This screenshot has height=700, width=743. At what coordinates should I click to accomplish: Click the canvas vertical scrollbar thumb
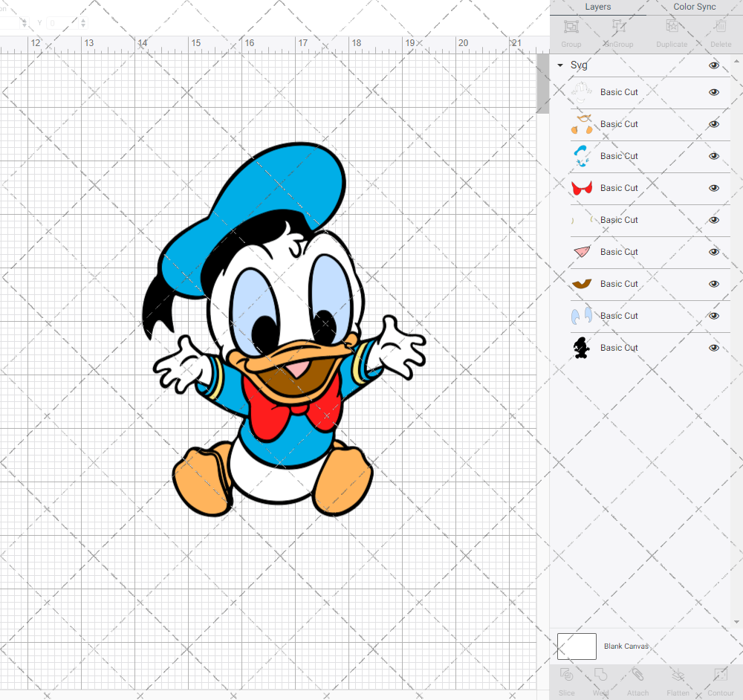(x=542, y=83)
